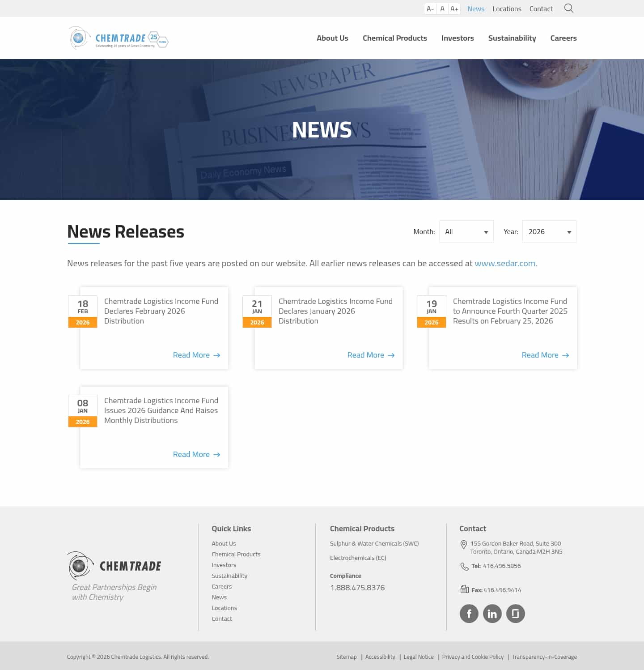This screenshot has height=670, width=644.
Task: Click the location pin icon beside Gordon Baker Road
Action: pyautogui.click(x=463, y=544)
